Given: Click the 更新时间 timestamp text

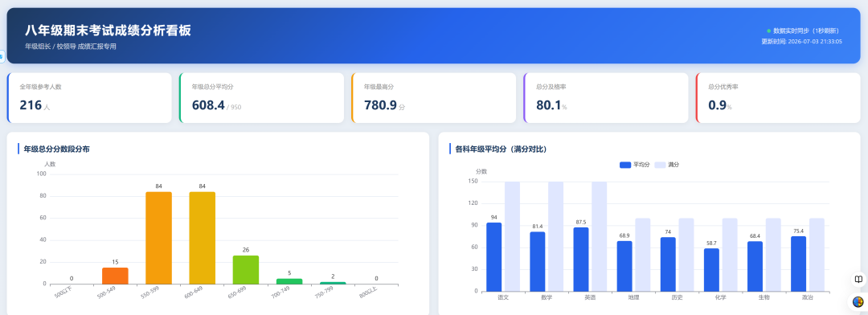Looking at the screenshot, I should click(x=801, y=42).
